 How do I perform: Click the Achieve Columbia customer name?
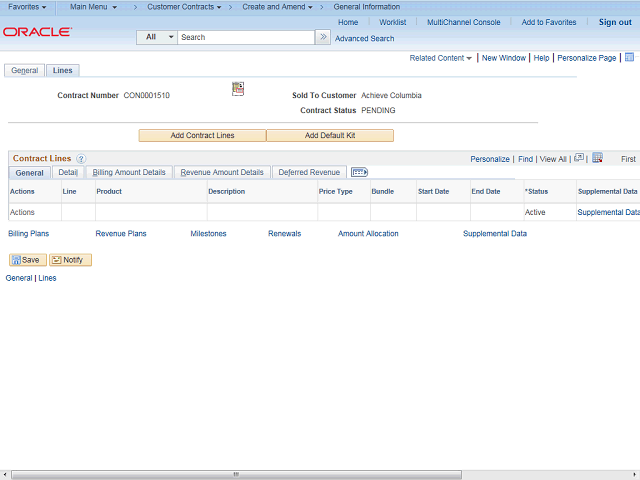pyautogui.click(x=391, y=96)
